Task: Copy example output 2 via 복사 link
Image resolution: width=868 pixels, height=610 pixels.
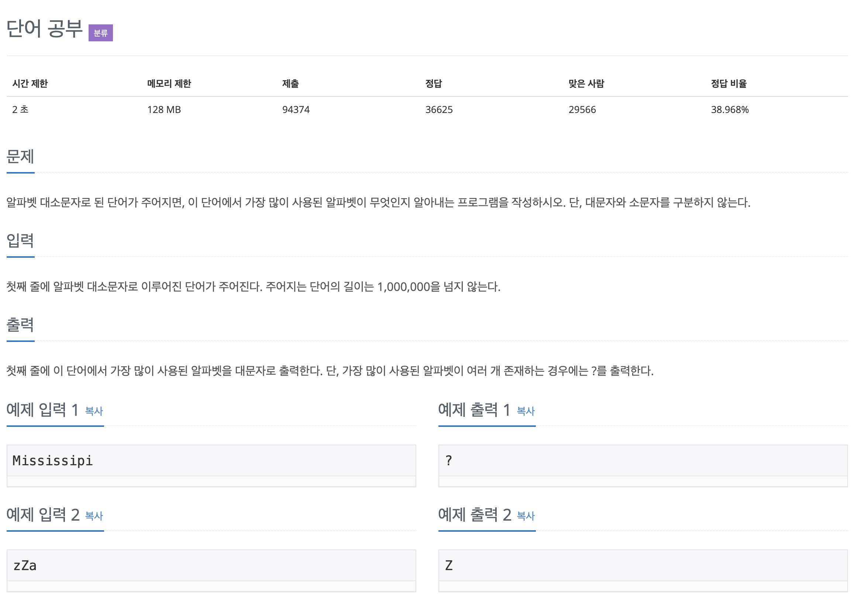Action: (x=526, y=516)
